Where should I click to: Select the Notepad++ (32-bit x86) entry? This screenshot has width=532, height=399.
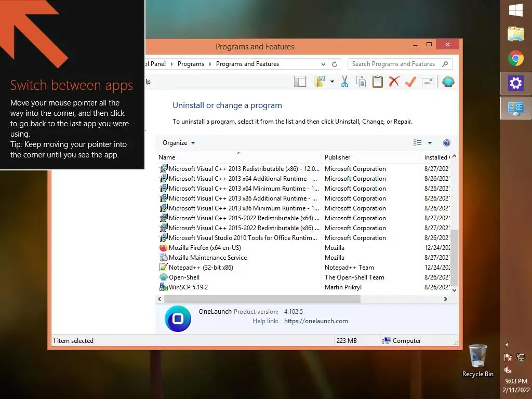303,268
